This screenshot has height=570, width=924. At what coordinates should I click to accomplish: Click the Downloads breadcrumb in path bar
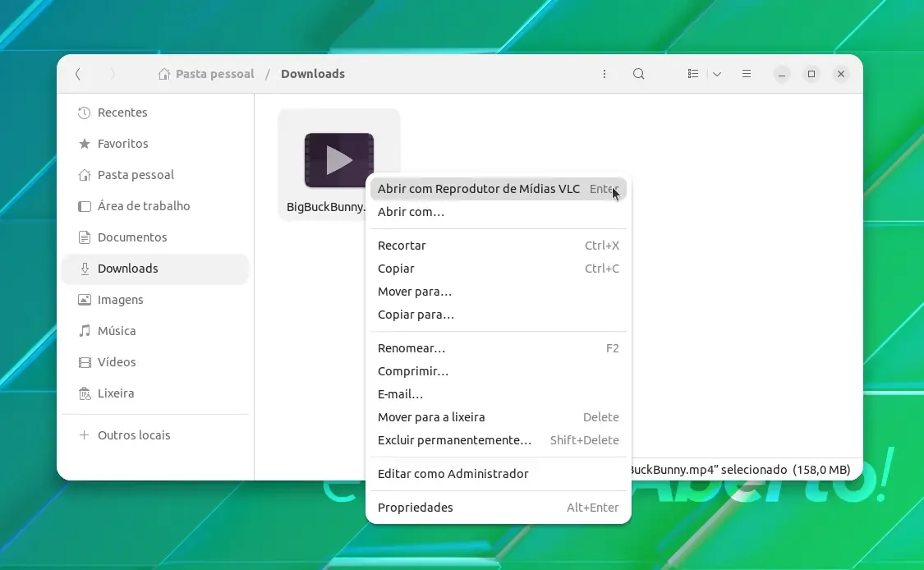[313, 74]
